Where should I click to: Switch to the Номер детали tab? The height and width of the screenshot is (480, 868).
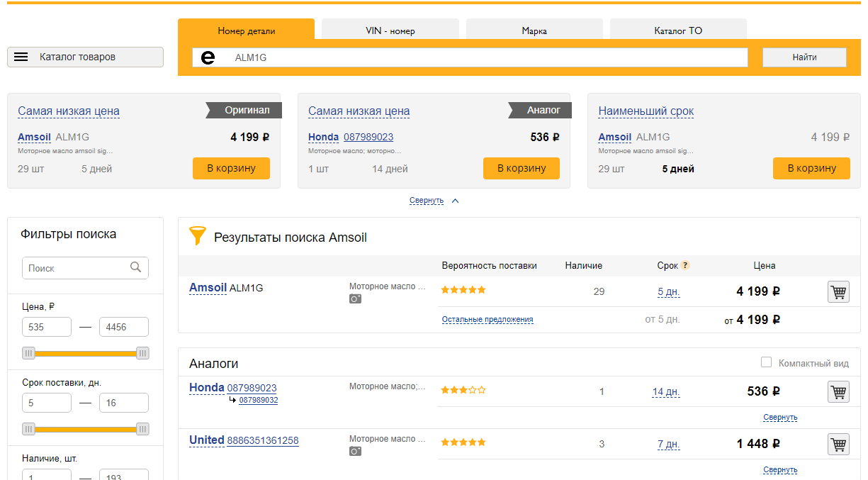click(247, 30)
